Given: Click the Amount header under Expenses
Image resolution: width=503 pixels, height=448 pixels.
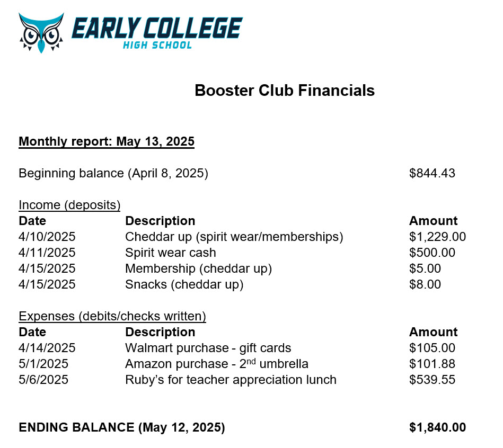Looking at the screenshot, I should [434, 332].
